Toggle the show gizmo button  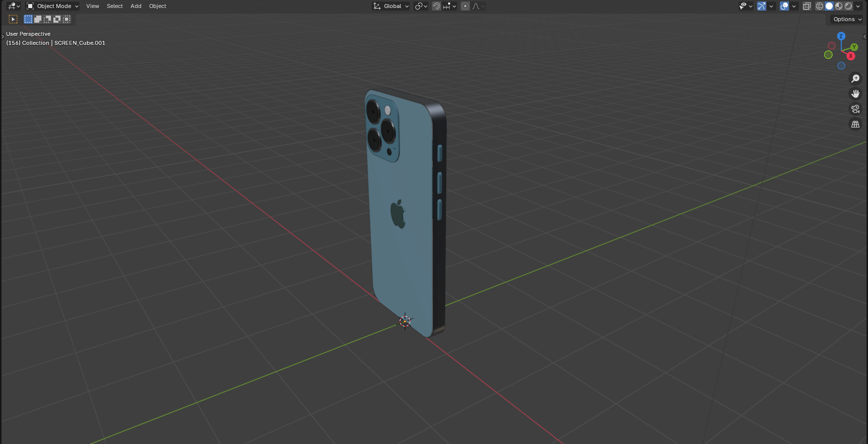pos(762,6)
